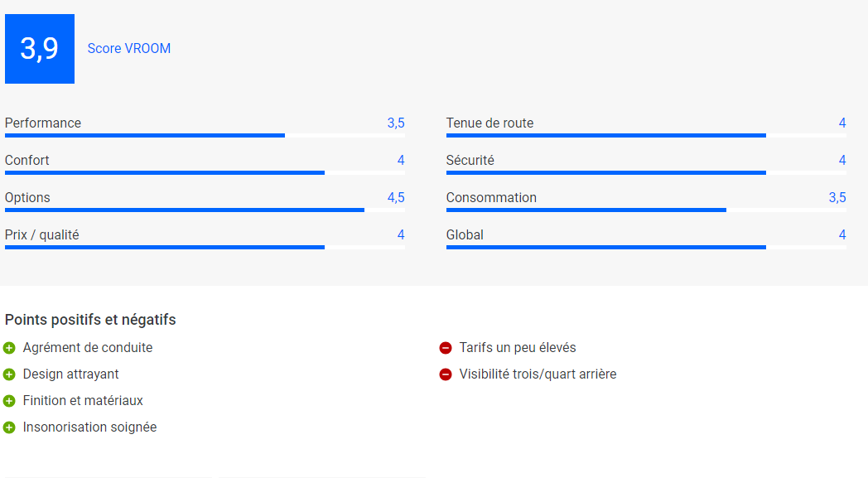Click the Insonorisation soignée text

89,427
